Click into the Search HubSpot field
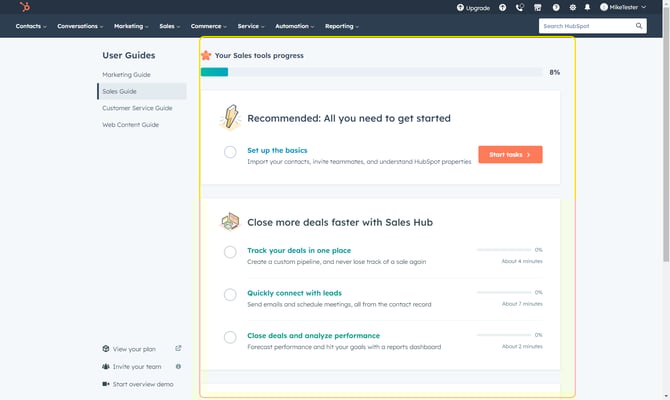670x400 pixels. 585,26
